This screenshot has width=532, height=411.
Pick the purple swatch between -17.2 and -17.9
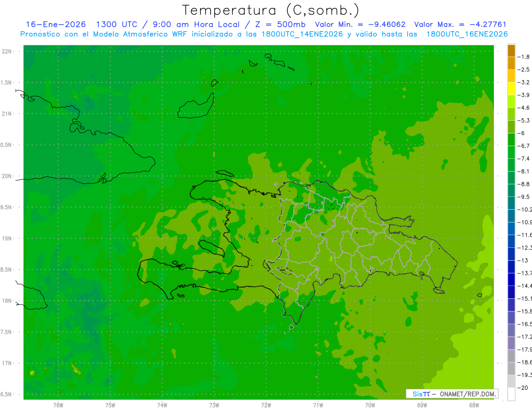coord(511,343)
